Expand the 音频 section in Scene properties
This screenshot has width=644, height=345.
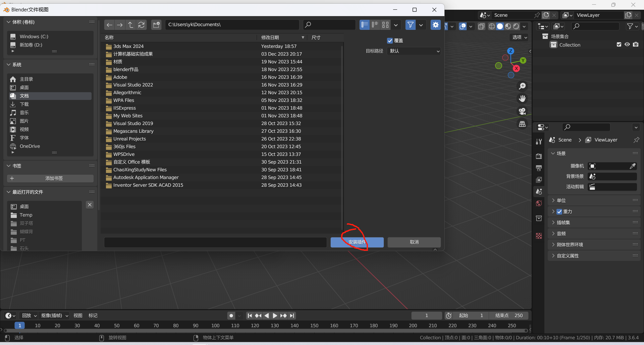pos(562,233)
